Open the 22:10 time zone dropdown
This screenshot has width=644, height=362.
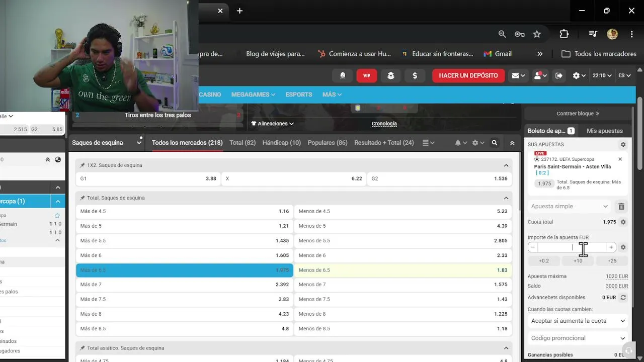click(x=602, y=75)
